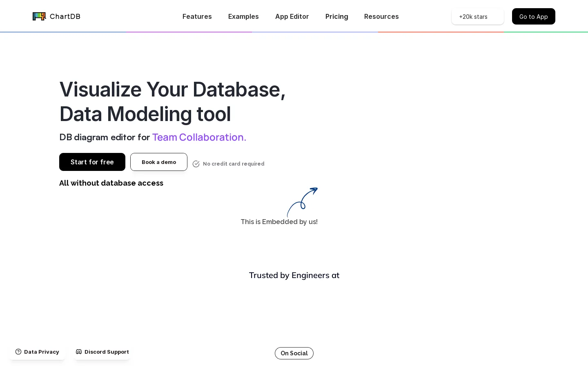Viewport: 588px width, 368px height.
Task: Open the Examples nav item
Action: coord(243,16)
